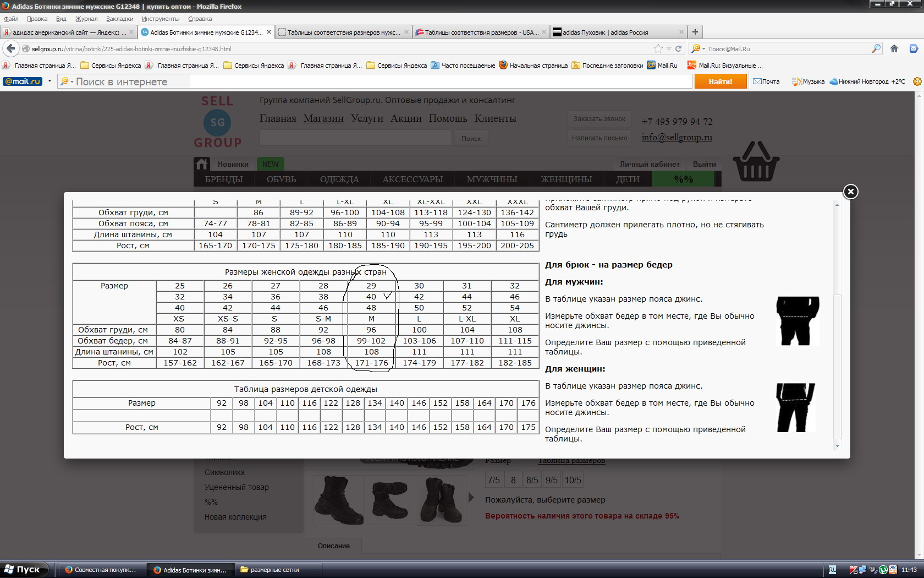This screenshot has height=578, width=924.
Task: Go to Магазин in site navigation
Action: tap(323, 118)
